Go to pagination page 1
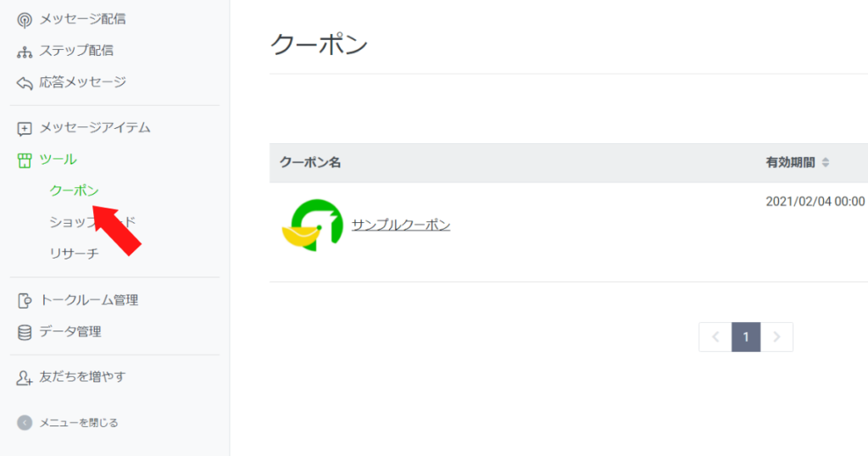The width and height of the screenshot is (868, 456). pyautogui.click(x=746, y=336)
